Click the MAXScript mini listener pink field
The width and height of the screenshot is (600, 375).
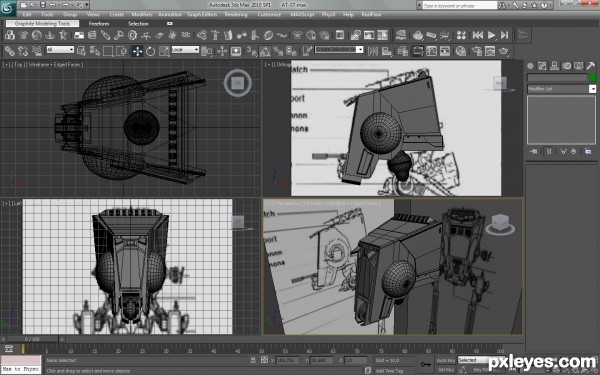(x=21, y=360)
